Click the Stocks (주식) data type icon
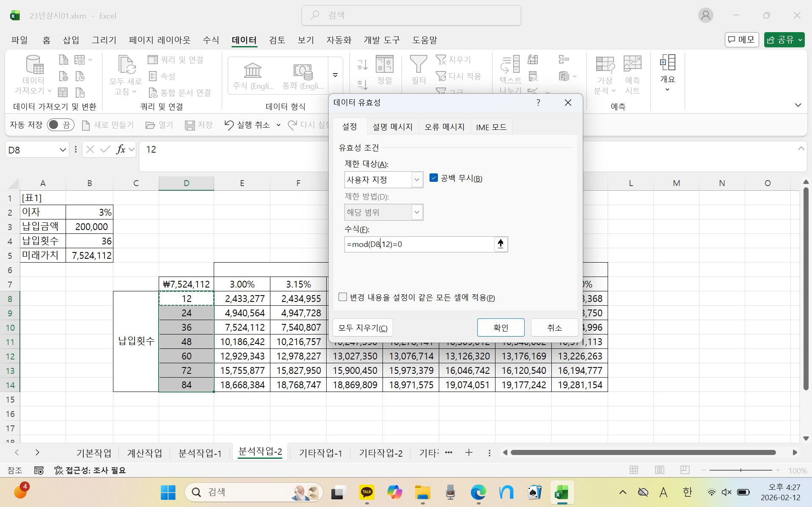 253,71
